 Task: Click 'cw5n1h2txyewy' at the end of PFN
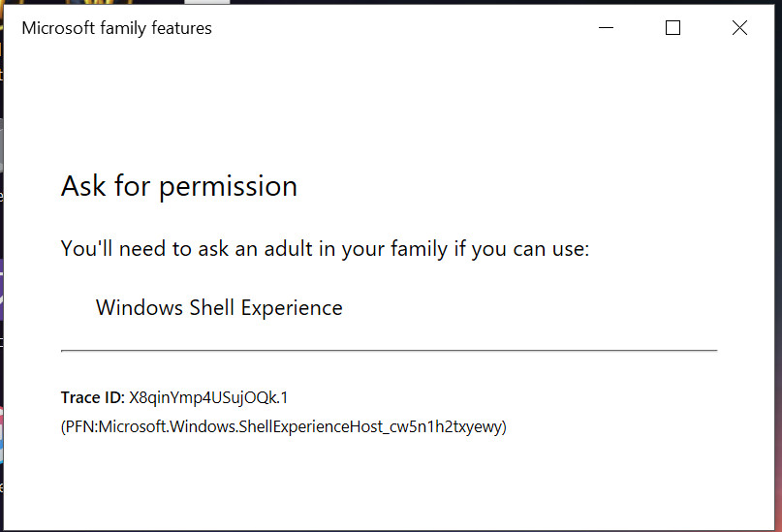tap(455, 426)
